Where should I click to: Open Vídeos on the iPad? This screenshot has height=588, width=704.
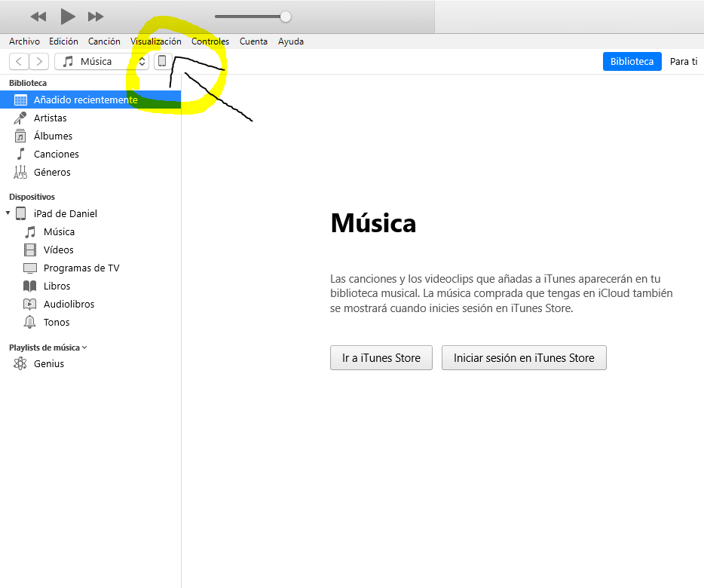click(58, 250)
